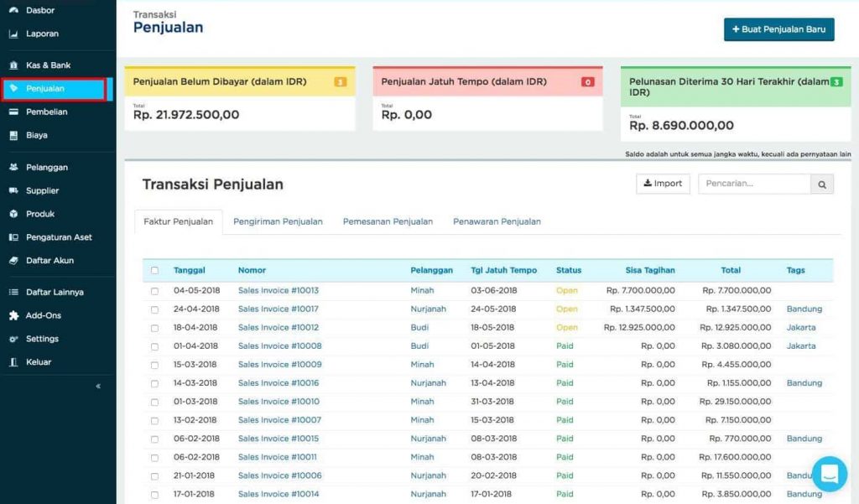Click Open status of invoice #10013
859x504 pixels.
567,290
